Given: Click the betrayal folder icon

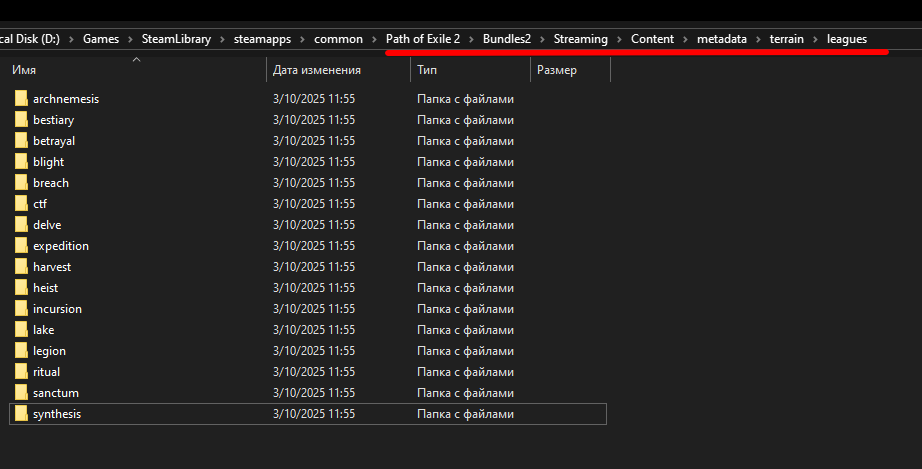Looking at the screenshot, I should click(21, 141).
